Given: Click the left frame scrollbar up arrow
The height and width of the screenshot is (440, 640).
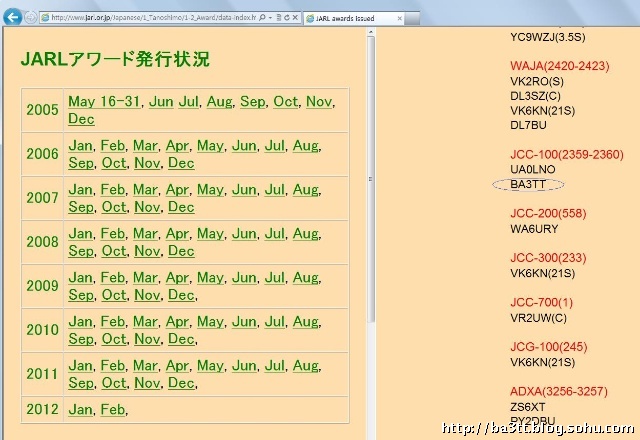Looking at the screenshot, I should click(x=371, y=31).
